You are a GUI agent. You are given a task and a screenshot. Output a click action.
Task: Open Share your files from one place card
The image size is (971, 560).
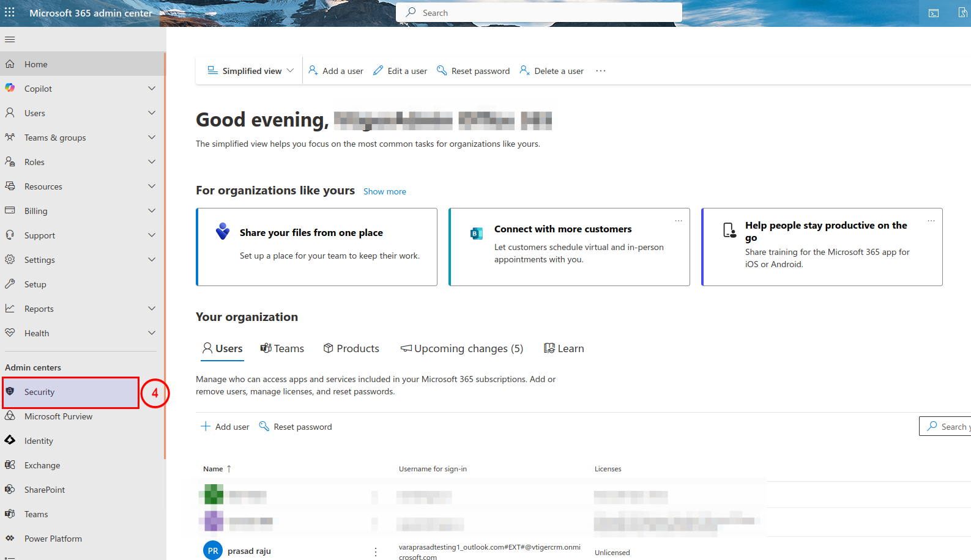pos(316,247)
